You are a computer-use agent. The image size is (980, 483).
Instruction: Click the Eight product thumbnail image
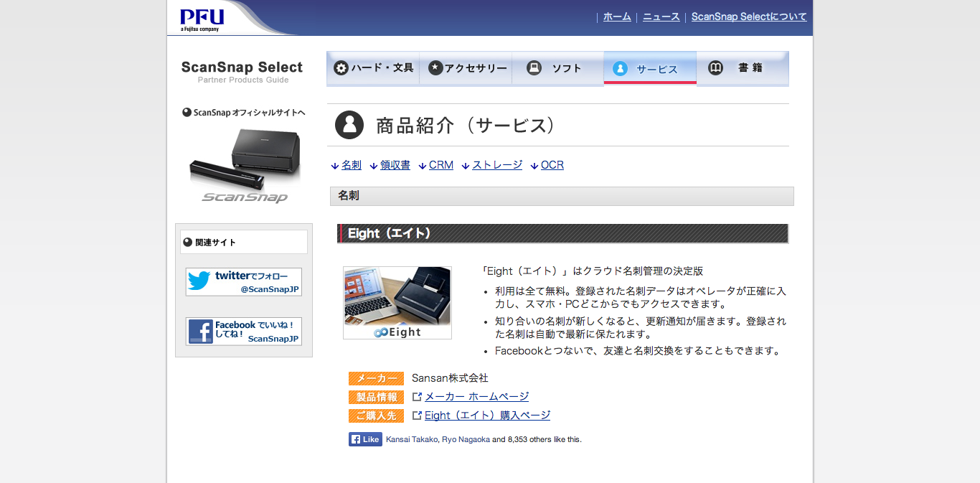tap(397, 303)
